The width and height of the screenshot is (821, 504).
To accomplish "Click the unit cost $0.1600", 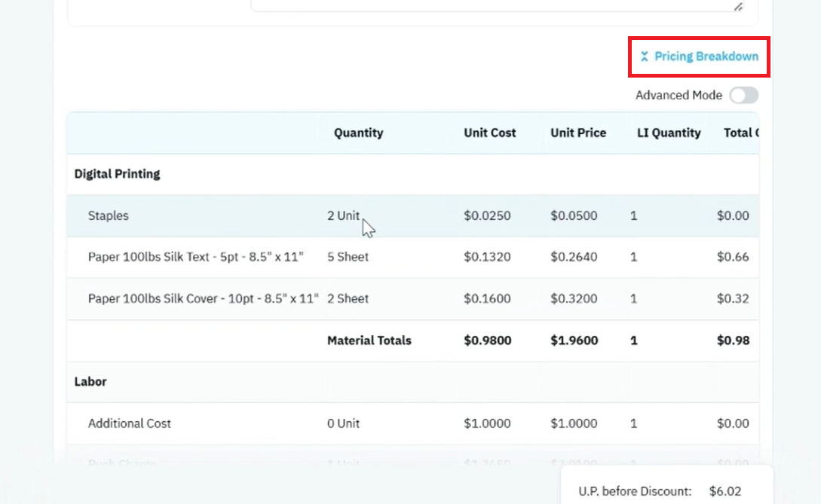I will click(487, 298).
